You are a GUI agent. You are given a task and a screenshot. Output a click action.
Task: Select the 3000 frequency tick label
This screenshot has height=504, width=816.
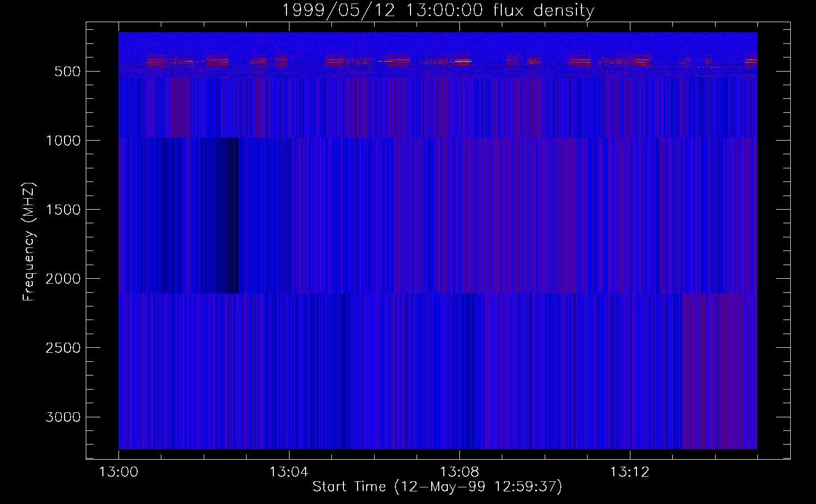point(63,417)
